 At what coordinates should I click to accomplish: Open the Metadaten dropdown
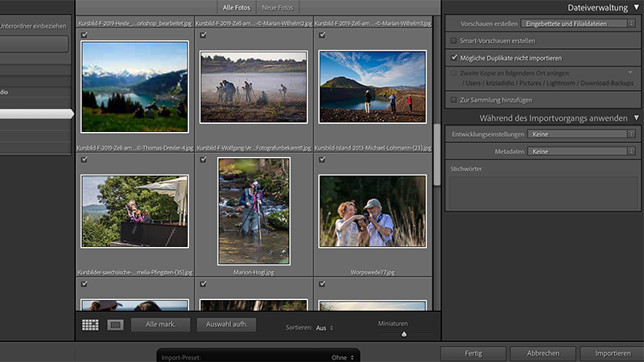pos(583,151)
